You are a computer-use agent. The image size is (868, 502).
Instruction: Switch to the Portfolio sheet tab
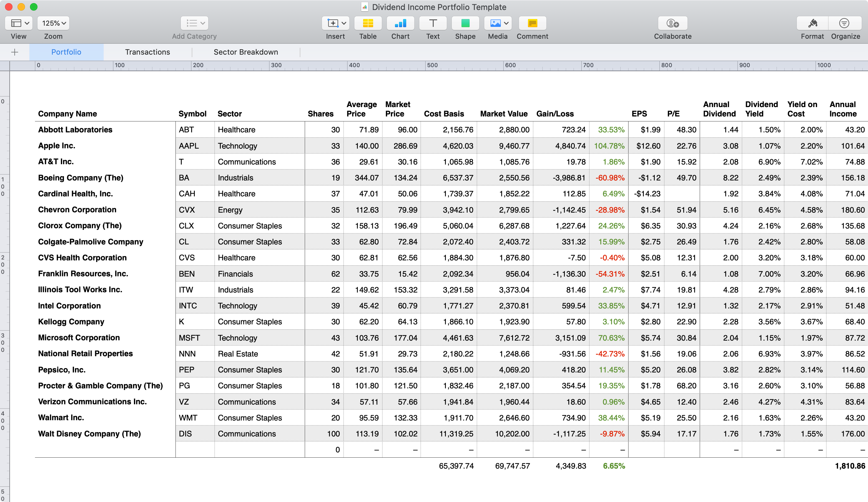[66, 52]
